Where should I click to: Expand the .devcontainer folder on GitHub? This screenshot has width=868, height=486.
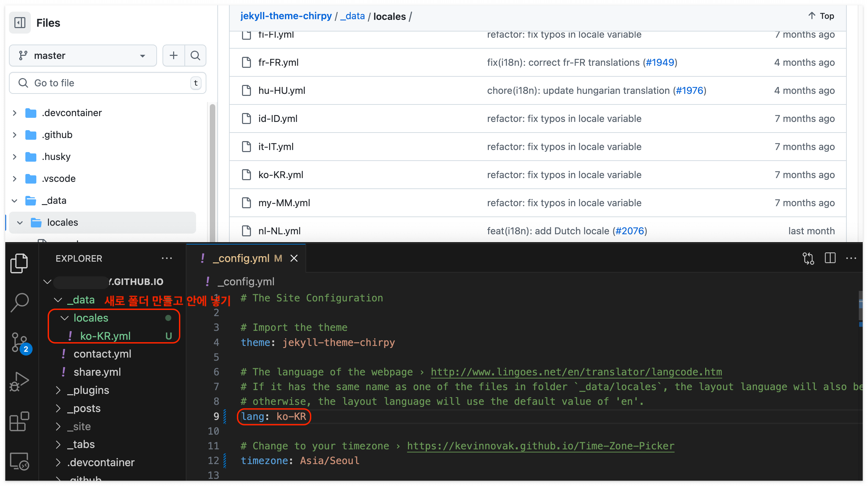(x=15, y=113)
